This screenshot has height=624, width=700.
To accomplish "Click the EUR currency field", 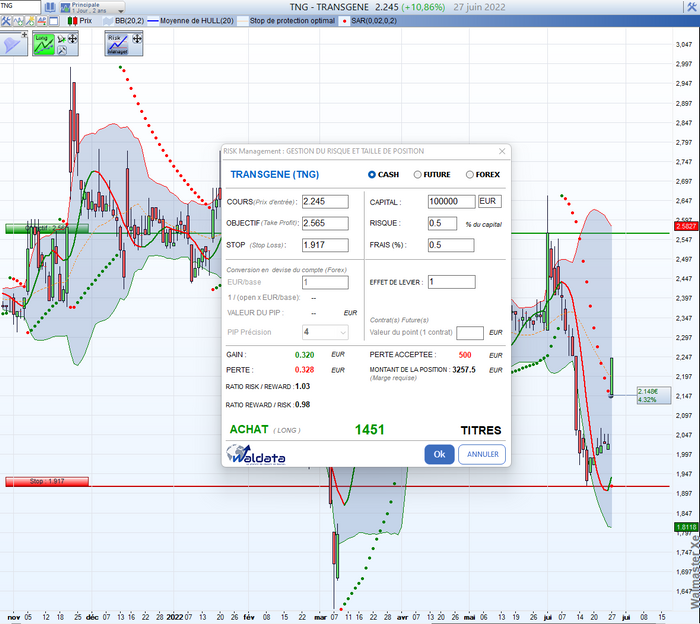I will tap(490, 202).
